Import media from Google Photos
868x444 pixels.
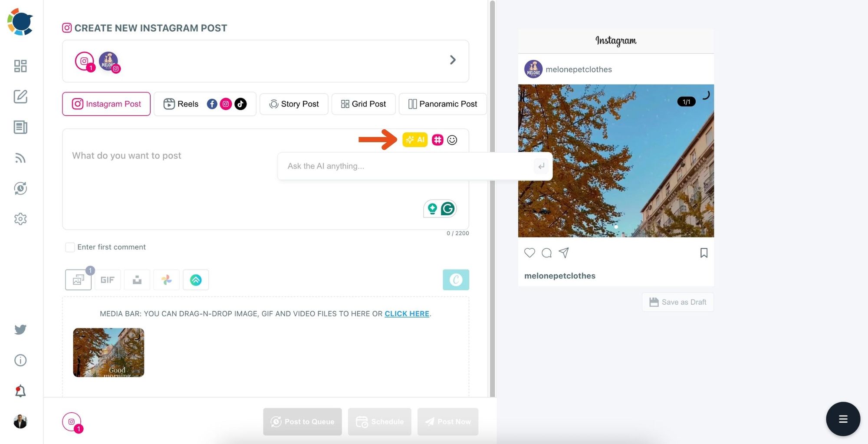tap(166, 280)
